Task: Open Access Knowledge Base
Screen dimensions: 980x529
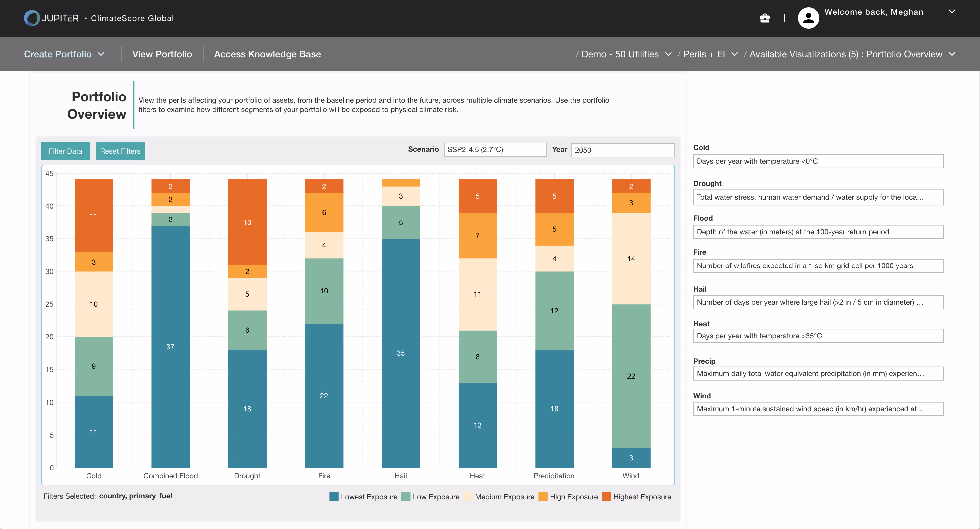Action: [267, 54]
